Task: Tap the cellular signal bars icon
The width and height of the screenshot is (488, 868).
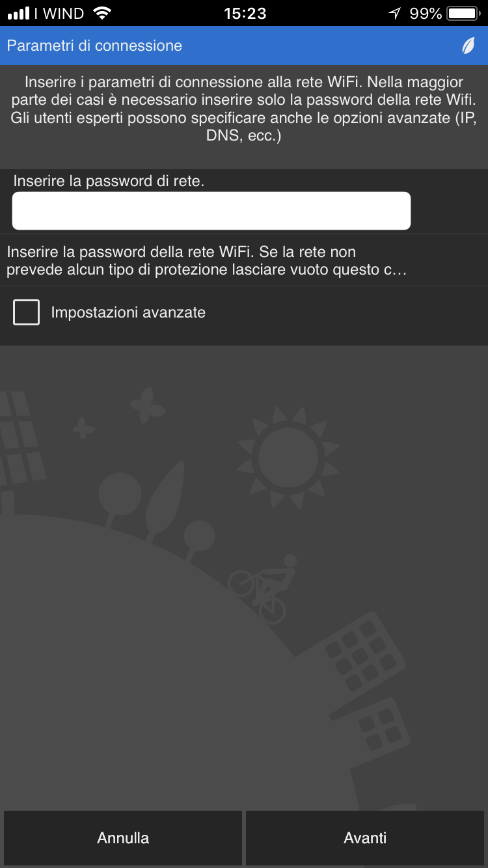Action: (18, 13)
